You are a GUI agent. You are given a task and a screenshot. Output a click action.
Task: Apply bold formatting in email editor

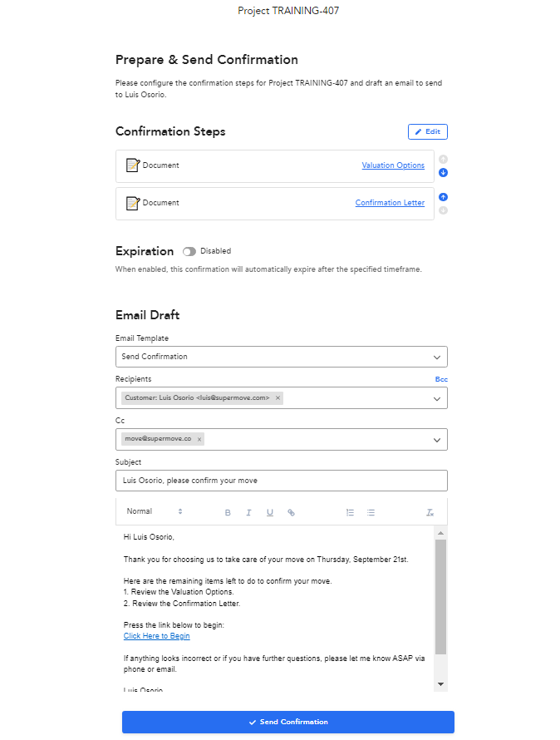228,512
